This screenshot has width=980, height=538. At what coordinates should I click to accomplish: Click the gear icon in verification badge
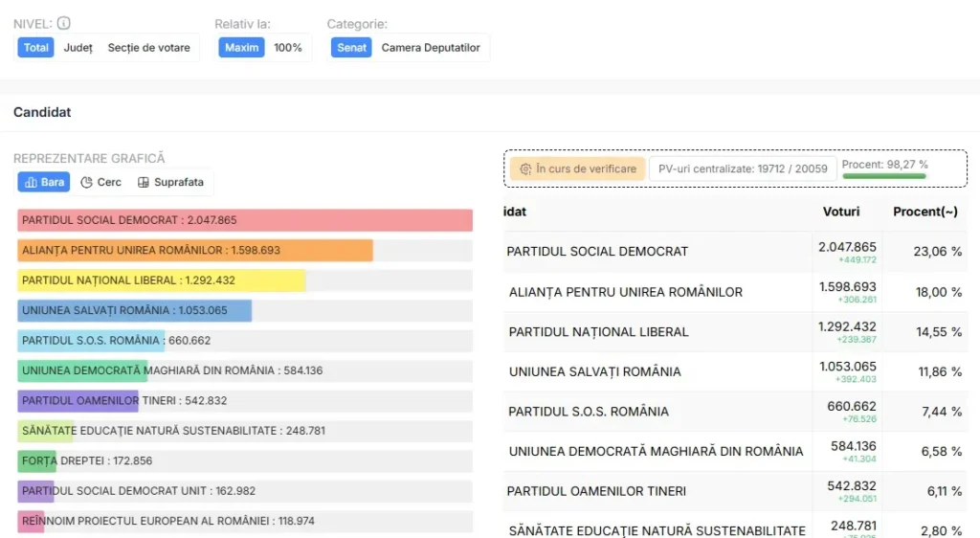coord(525,168)
